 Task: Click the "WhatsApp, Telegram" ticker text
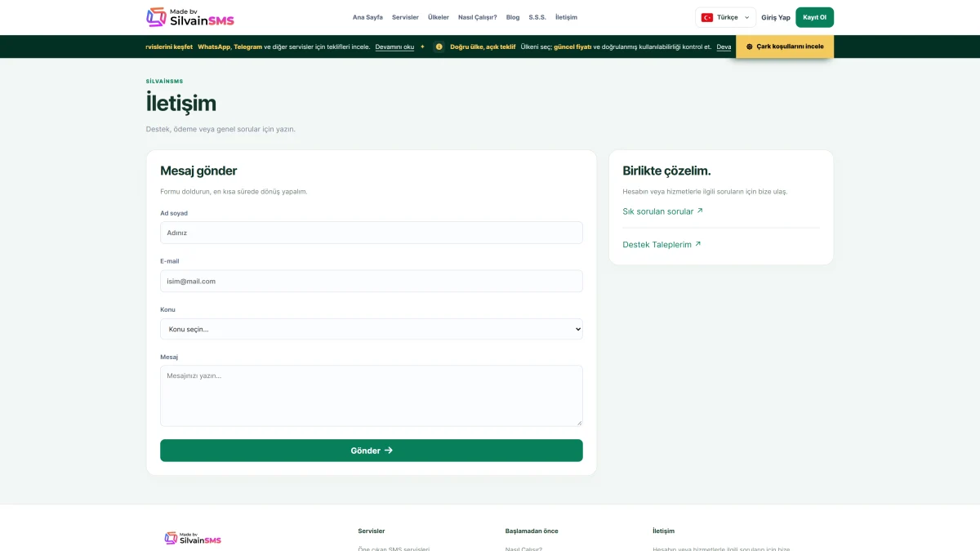(x=230, y=47)
